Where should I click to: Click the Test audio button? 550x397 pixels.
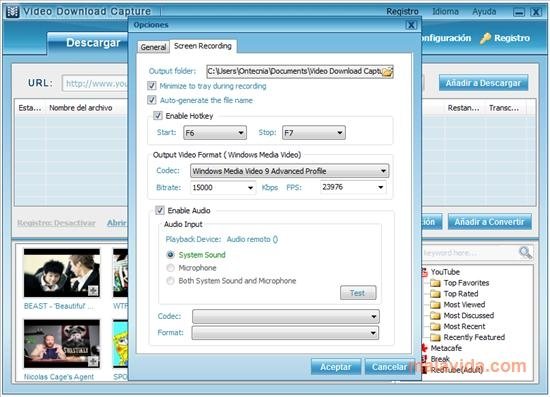click(358, 293)
